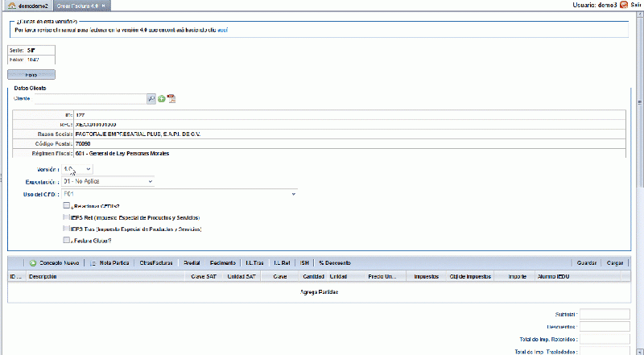Click the Nota Partida toolbar icon

pos(93,263)
